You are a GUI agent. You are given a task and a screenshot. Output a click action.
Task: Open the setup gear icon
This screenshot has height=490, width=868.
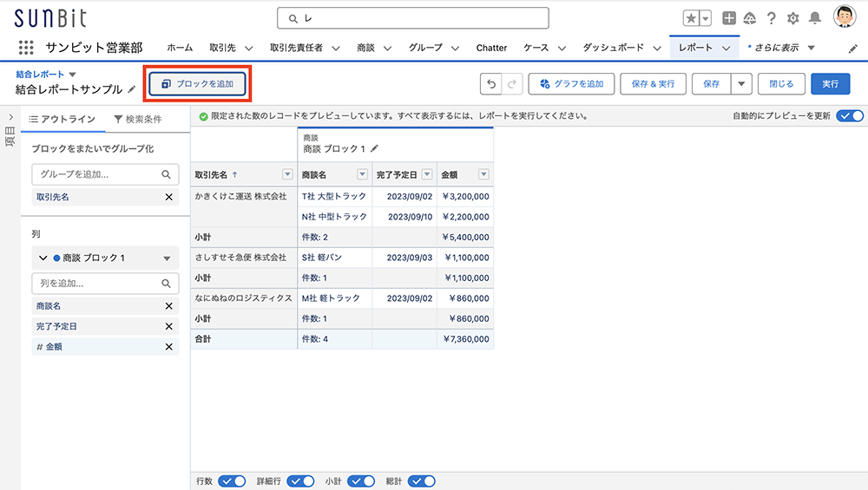[792, 18]
